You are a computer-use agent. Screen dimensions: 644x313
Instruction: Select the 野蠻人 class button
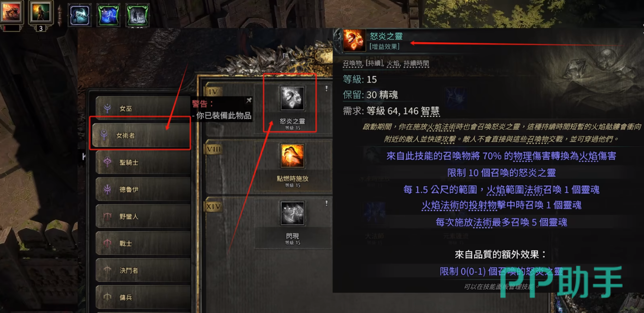tap(143, 217)
